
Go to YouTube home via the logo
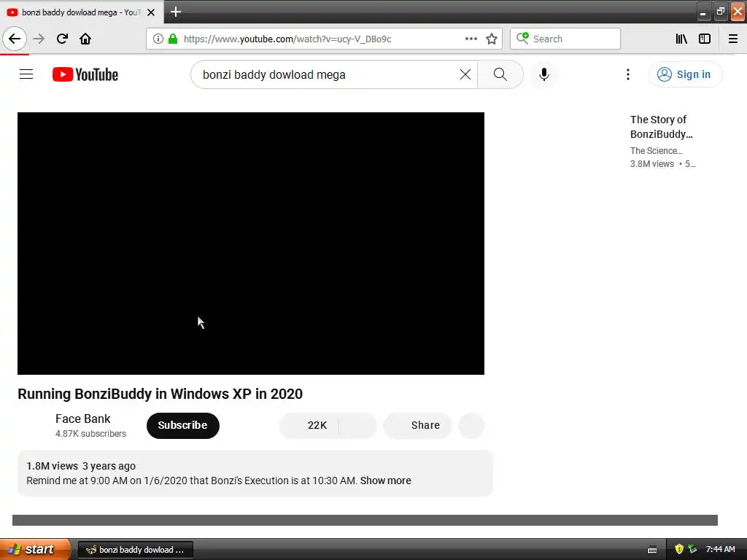pos(85,74)
